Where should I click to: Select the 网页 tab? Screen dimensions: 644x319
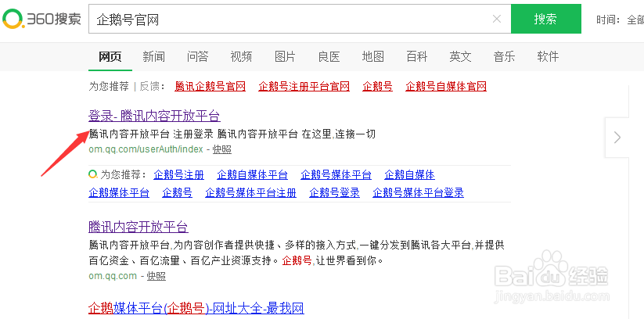pyautogui.click(x=110, y=56)
